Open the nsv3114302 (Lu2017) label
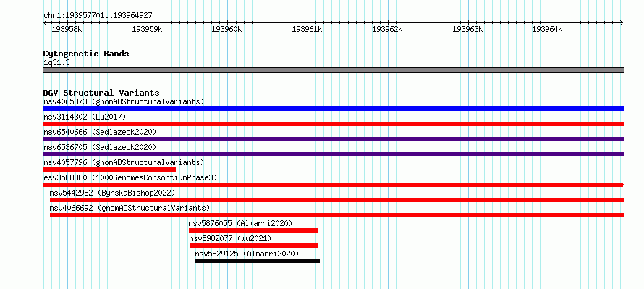Viewport: 644px width, 289px height. (85, 117)
